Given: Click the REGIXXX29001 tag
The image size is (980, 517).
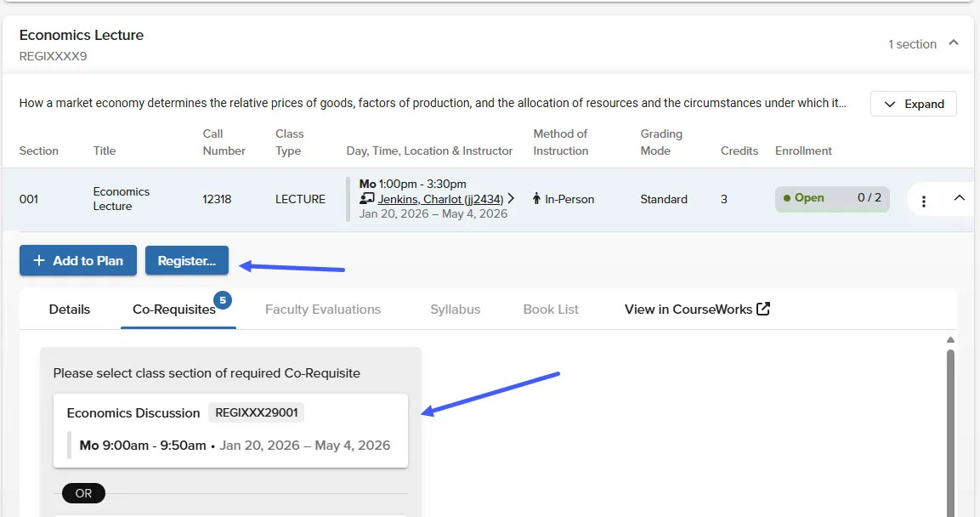Looking at the screenshot, I should (256, 412).
